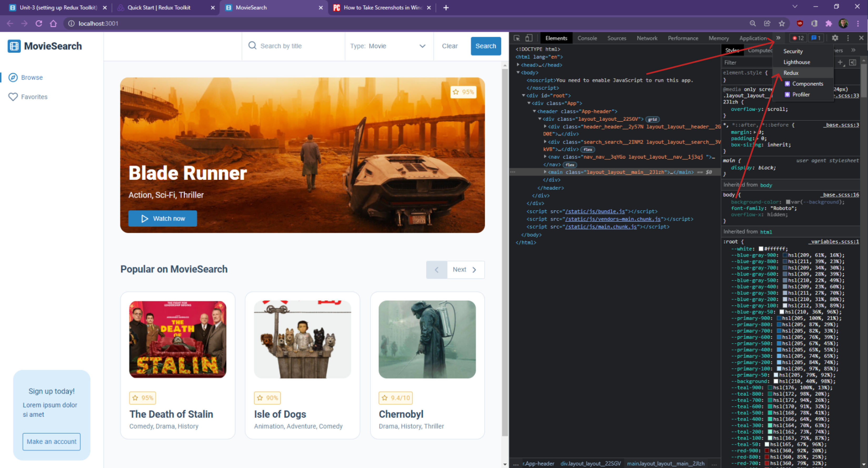Open DevTools settings gear
The height and width of the screenshot is (468, 868).
835,38
